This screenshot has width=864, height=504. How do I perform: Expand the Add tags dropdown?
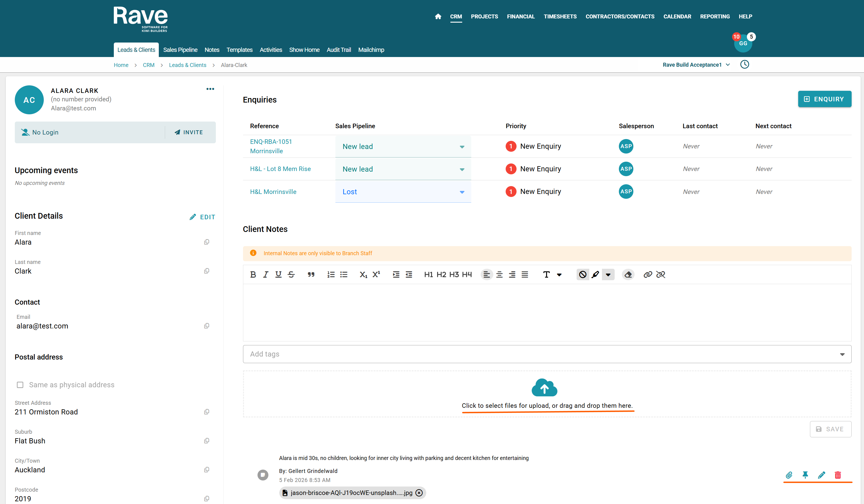click(x=842, y=354)
